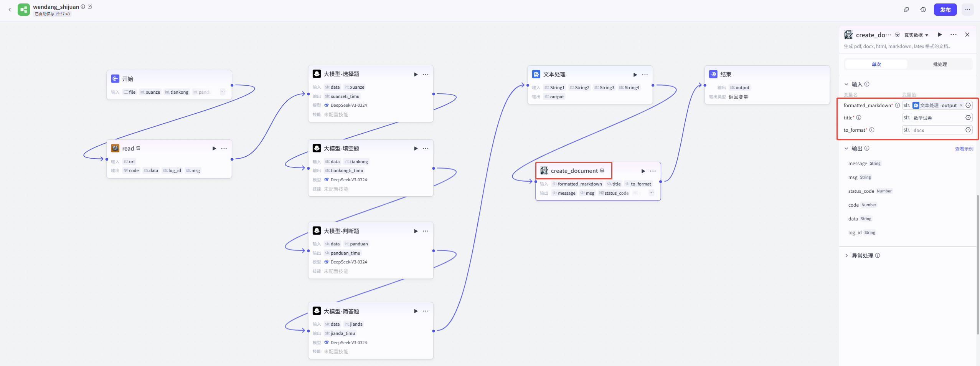Click the title input field 数学试卷
The width and height of the screenshot is (980, 366).
click(938, 118)
